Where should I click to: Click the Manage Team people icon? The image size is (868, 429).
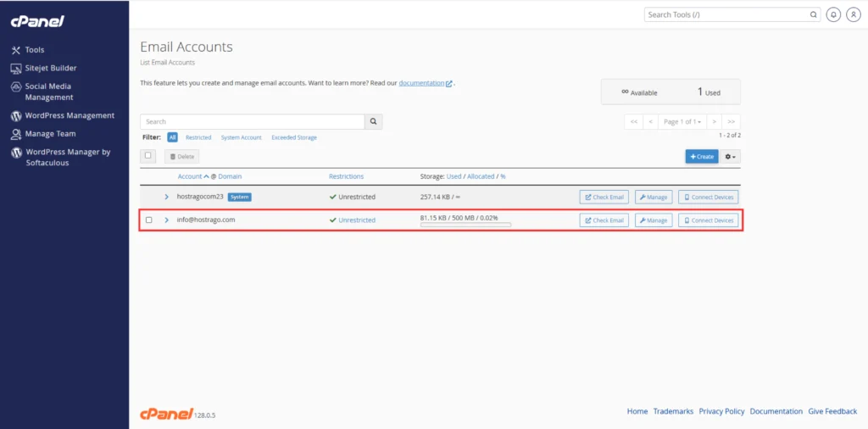[15, 135]
